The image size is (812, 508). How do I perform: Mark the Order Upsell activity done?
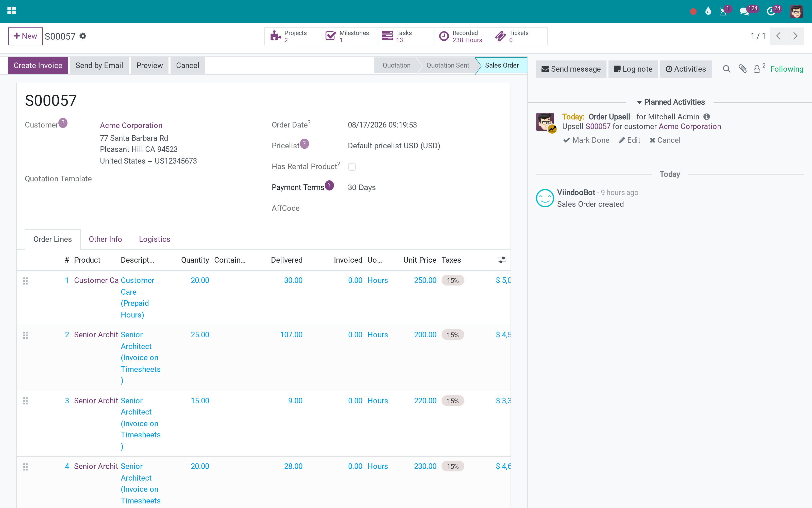pyautogui.click(x=586, y=140)
